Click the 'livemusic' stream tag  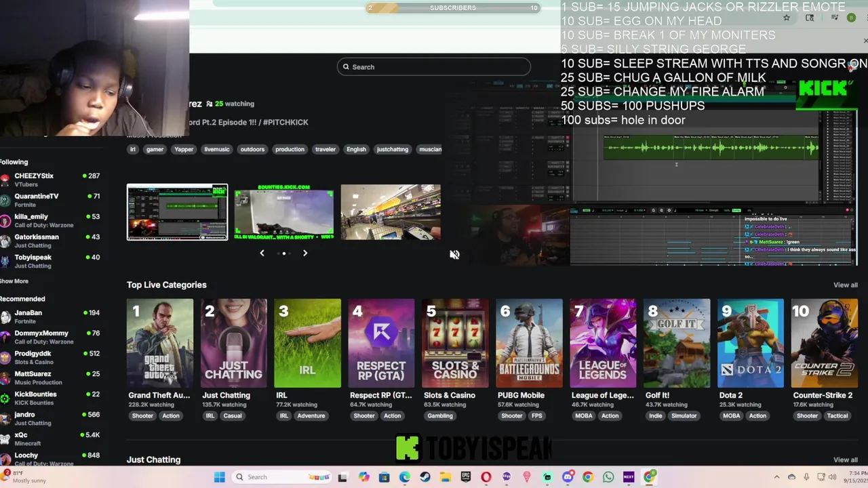tap(217, 149)
